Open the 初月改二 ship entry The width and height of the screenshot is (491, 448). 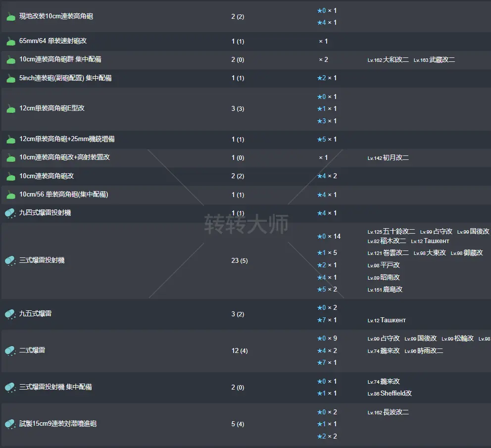click(x=395, y=158)
